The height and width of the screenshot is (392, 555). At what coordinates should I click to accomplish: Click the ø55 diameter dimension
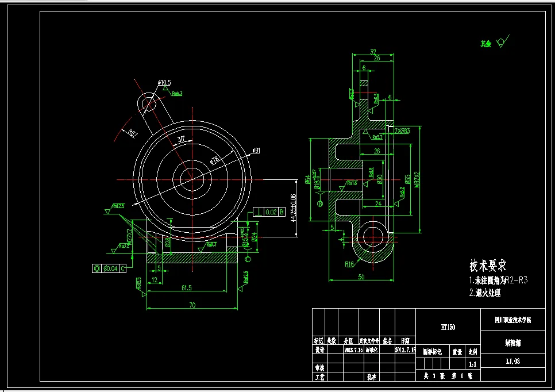408,179
